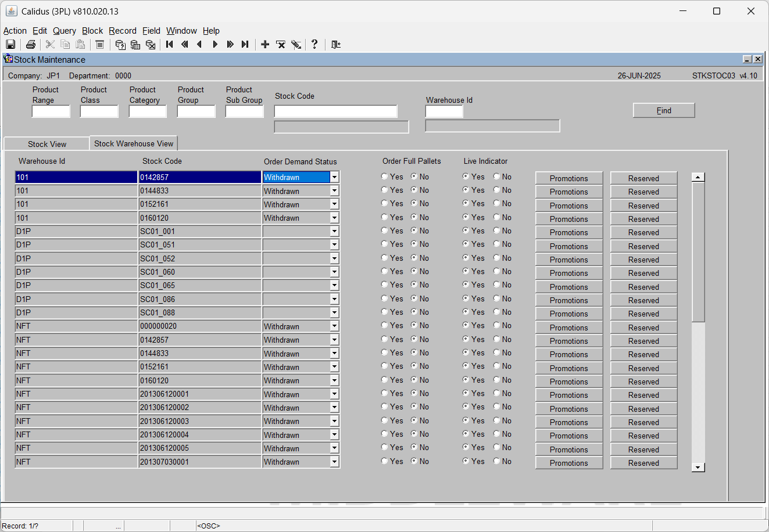Select Yes for Order Full Pallets on SC01_001
The height and width of the screenshot is (532, 769).
pyautogui.click(x=384, y=231)
